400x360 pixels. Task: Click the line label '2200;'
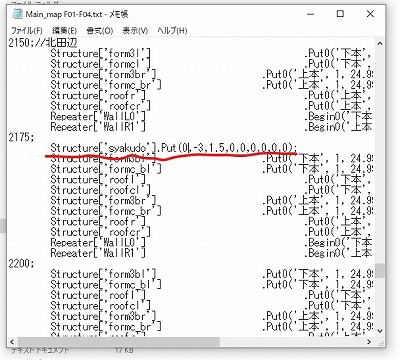click(21, 264)
